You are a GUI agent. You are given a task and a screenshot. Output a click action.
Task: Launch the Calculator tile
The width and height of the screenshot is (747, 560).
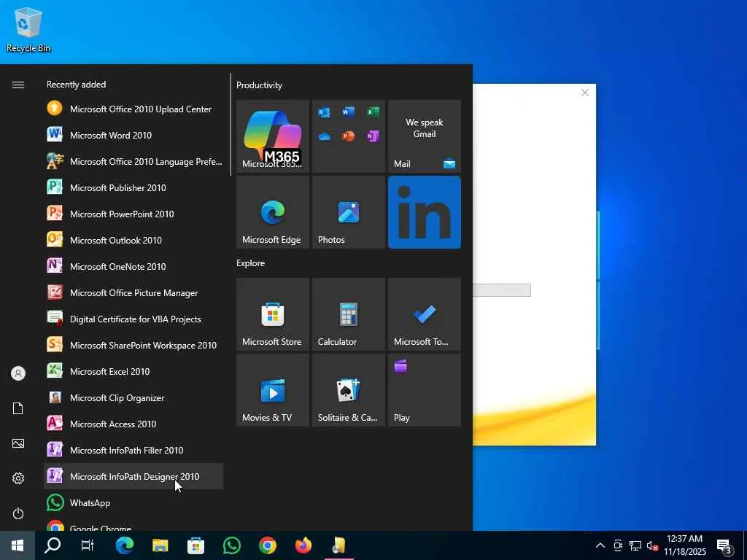[x=348, y=314]
